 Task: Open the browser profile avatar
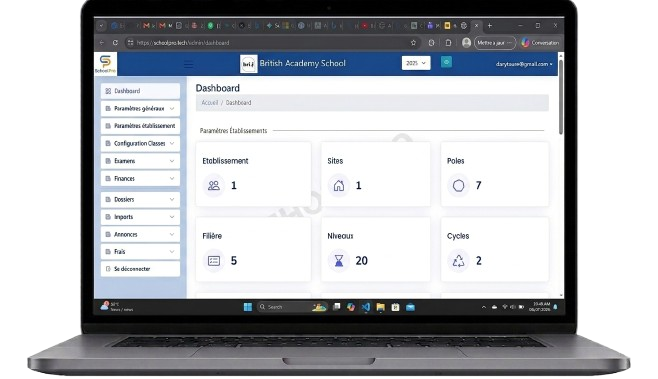pyautogui.click(x=466, y=43)
